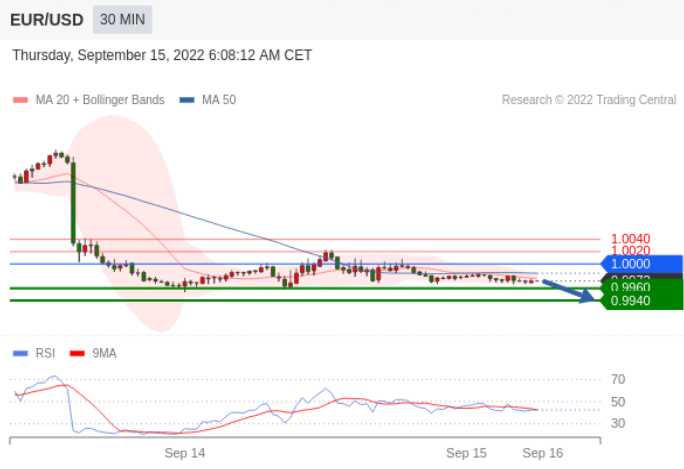
Task: Click the large green drop candlestick
Action: click(73, 202)
